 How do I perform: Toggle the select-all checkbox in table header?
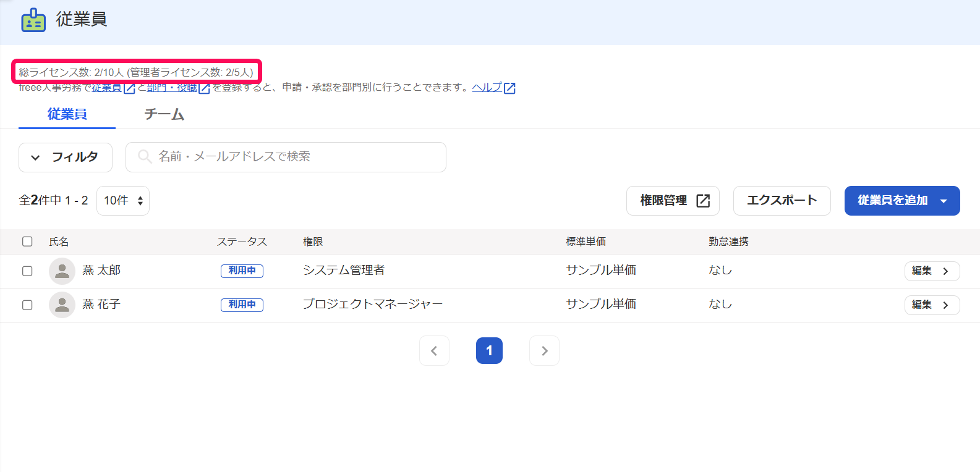click(27, 241)
